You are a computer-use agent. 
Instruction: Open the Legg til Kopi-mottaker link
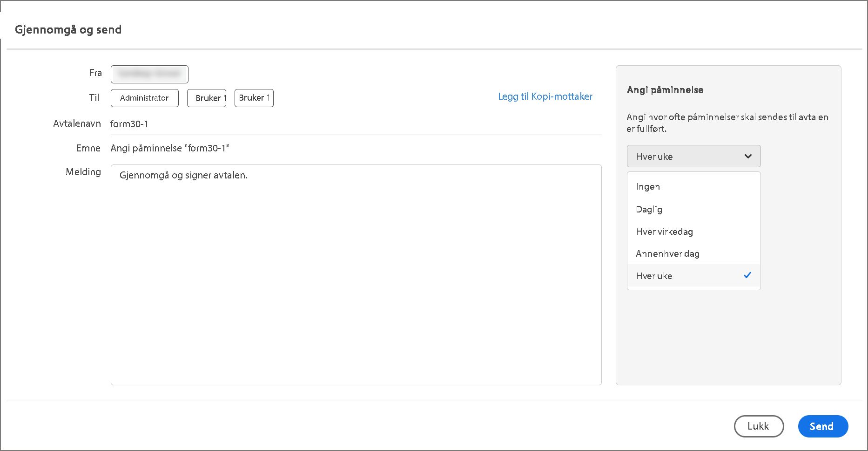click(x=545, y=96)
